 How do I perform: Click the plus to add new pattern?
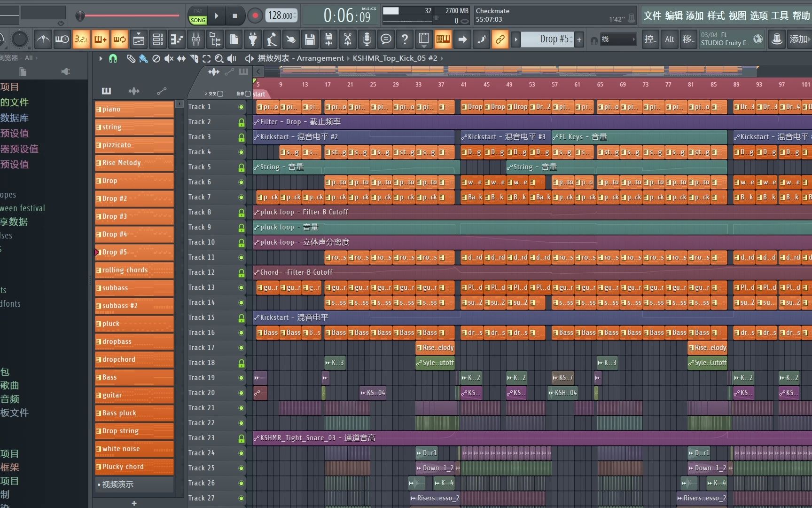coord(579,40)
